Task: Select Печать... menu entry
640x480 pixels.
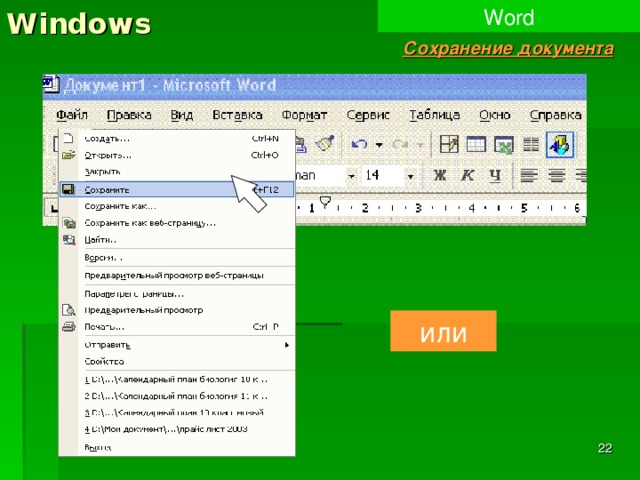Action: (177, 327)
